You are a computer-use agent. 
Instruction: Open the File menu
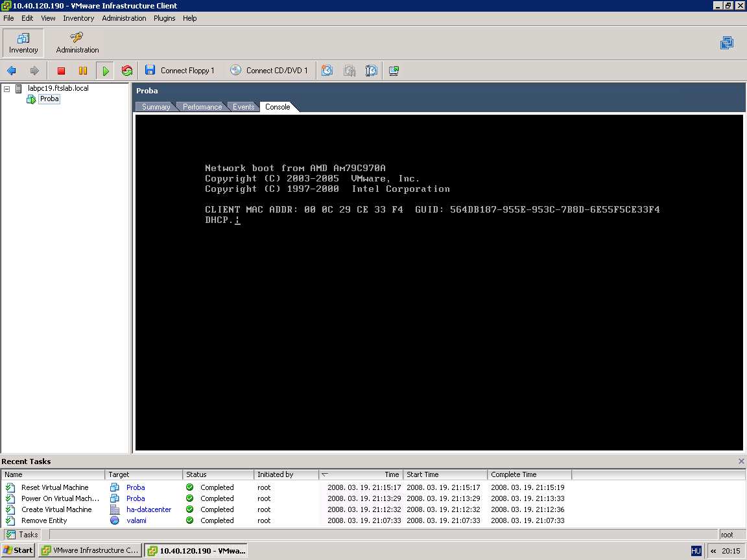(x=8, y=18)
